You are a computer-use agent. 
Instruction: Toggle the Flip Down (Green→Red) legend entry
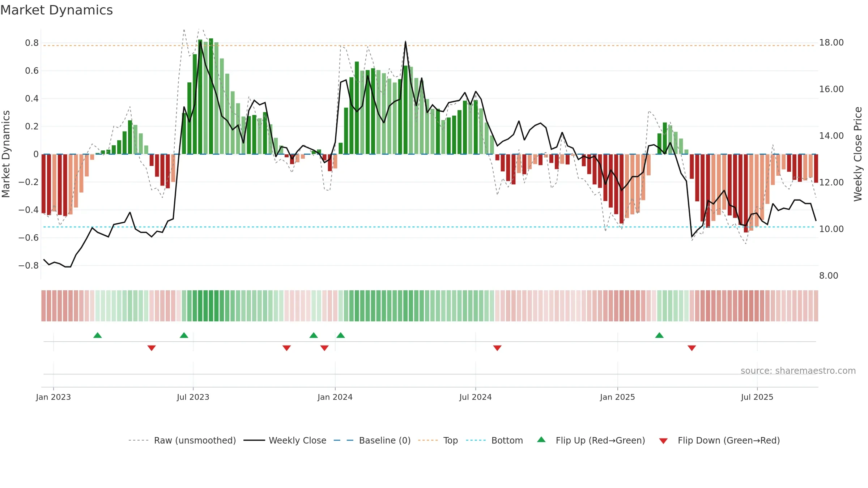pos(719,440)
